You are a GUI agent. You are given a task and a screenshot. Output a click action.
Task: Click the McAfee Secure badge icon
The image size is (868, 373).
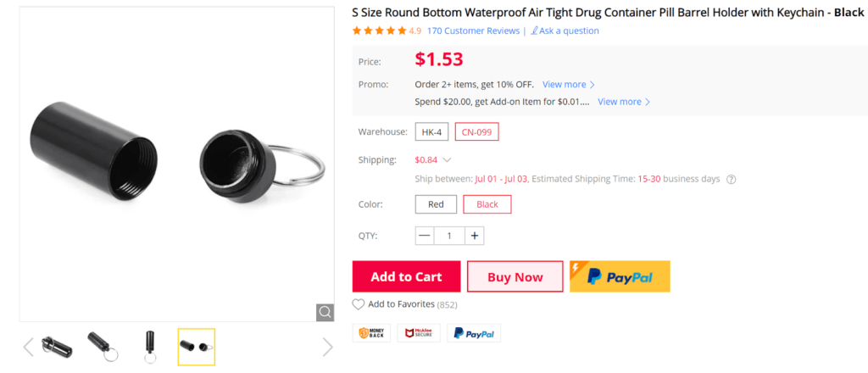pos(422,333)
